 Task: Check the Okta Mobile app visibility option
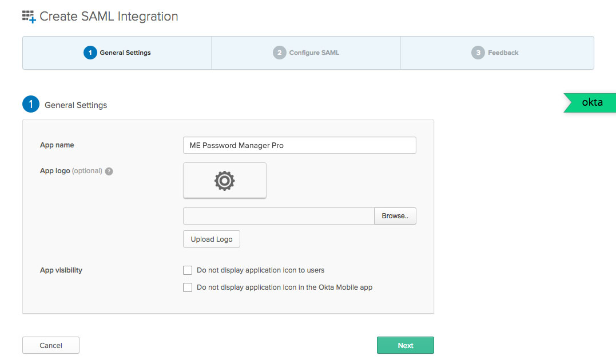pyautogui.click(x=188, y=287)
